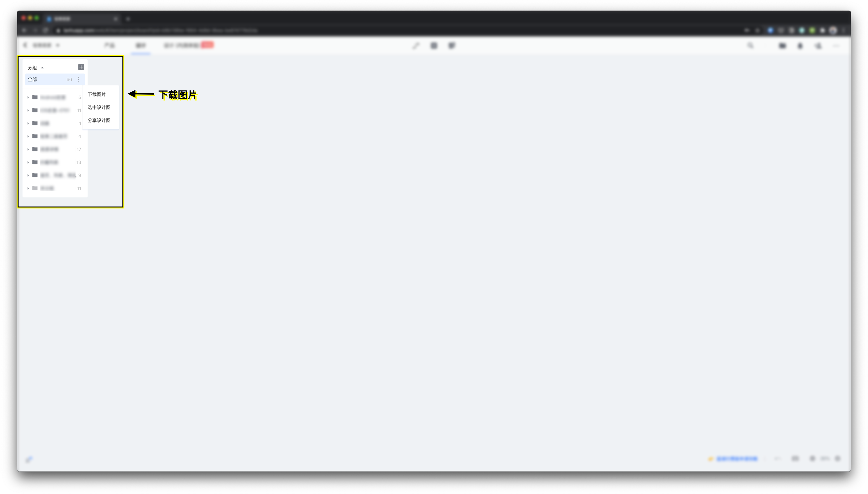Click the folder icon in the 1-item row
The image size is (868, 494).
pos(35,123)
